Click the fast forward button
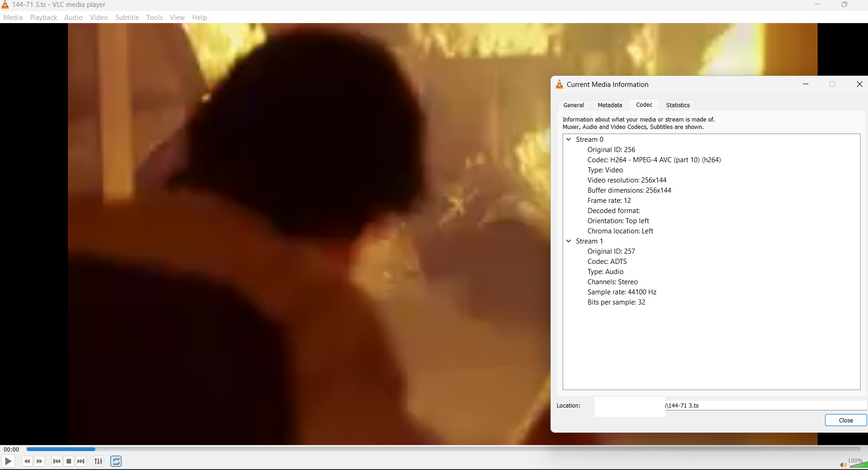 [x=40, y=461]
